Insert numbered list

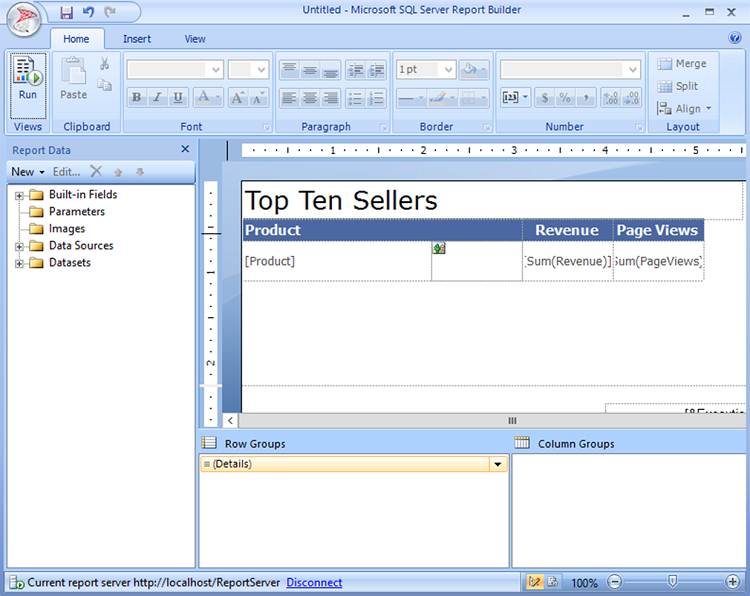point(376,98)
